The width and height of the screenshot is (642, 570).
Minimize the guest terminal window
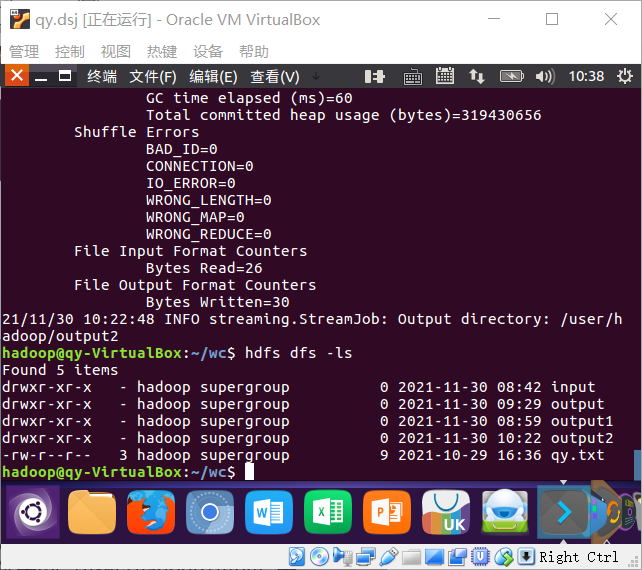[x=41, y=77]
